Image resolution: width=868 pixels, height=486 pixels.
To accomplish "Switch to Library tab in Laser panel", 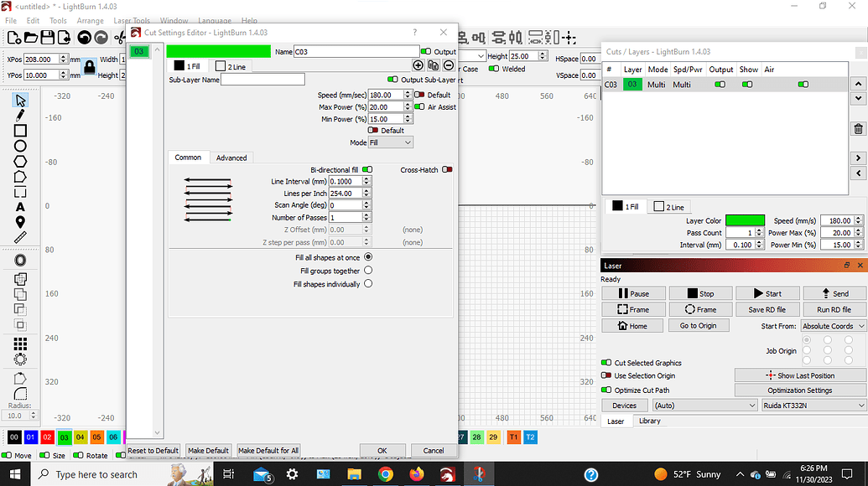I will tap(650, 421).
